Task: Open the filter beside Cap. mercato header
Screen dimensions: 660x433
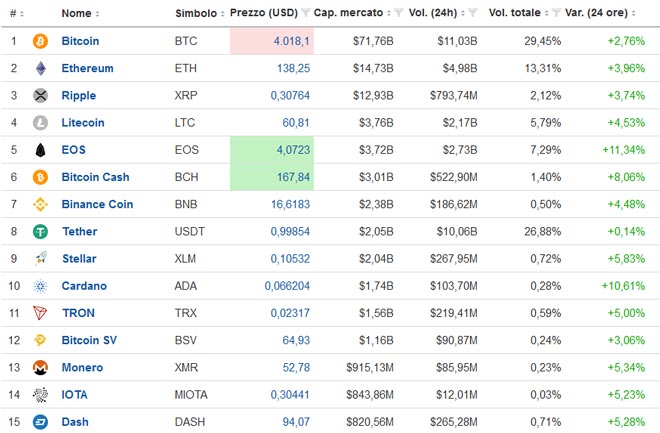Action: [x=397, y=13]
